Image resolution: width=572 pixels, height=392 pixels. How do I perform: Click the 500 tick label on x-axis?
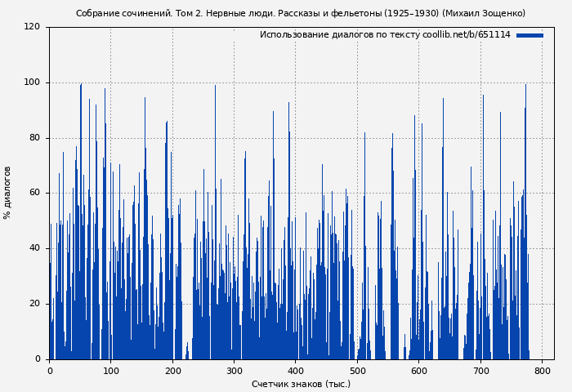[358, 370]
